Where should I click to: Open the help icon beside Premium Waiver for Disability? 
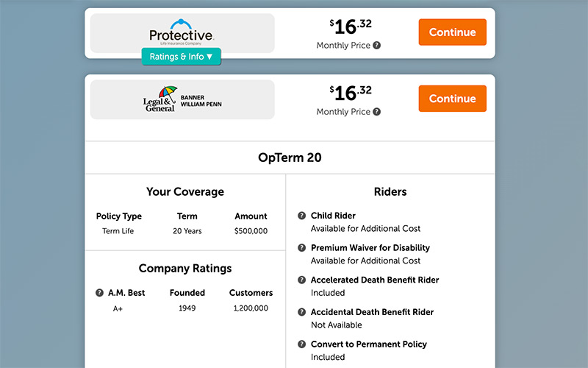(x=301, y=248)
